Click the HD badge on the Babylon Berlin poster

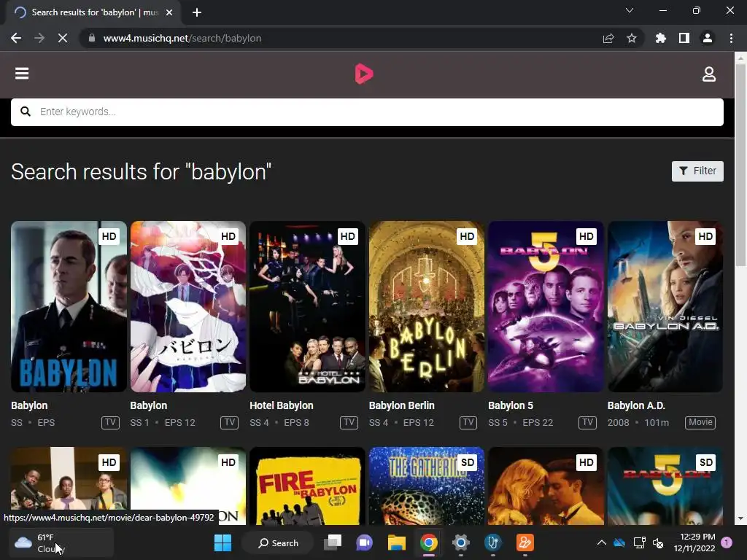(x=467, y=236)
